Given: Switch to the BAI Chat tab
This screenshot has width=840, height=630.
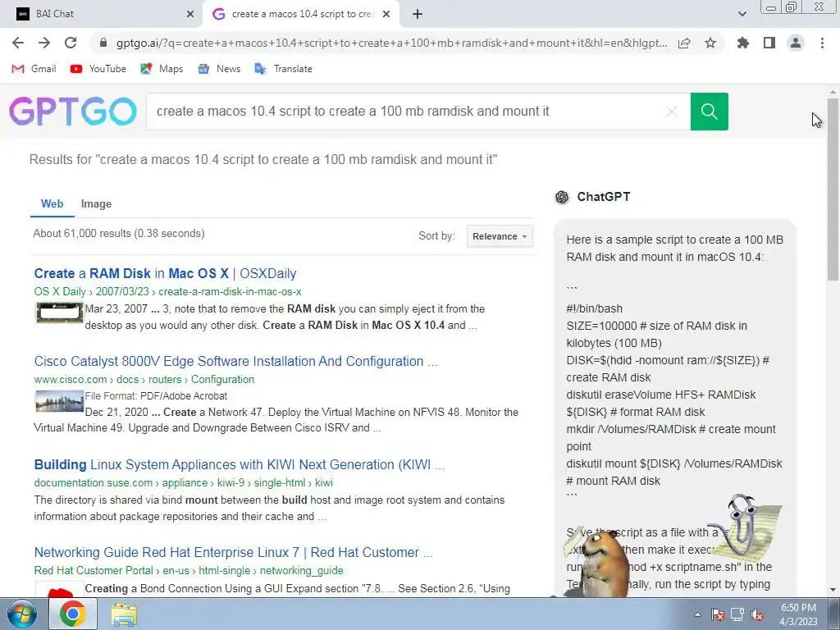Looking at the screenshot, I should click(101, 14).
